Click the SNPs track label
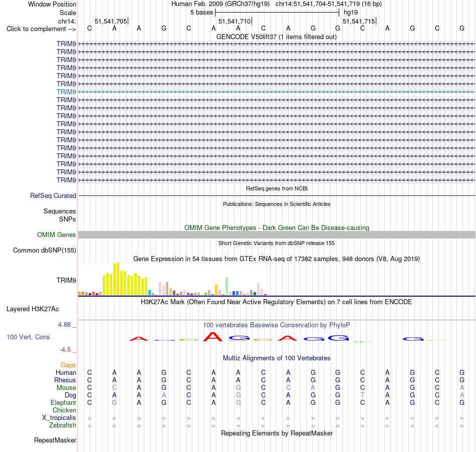 coord(68,219)
